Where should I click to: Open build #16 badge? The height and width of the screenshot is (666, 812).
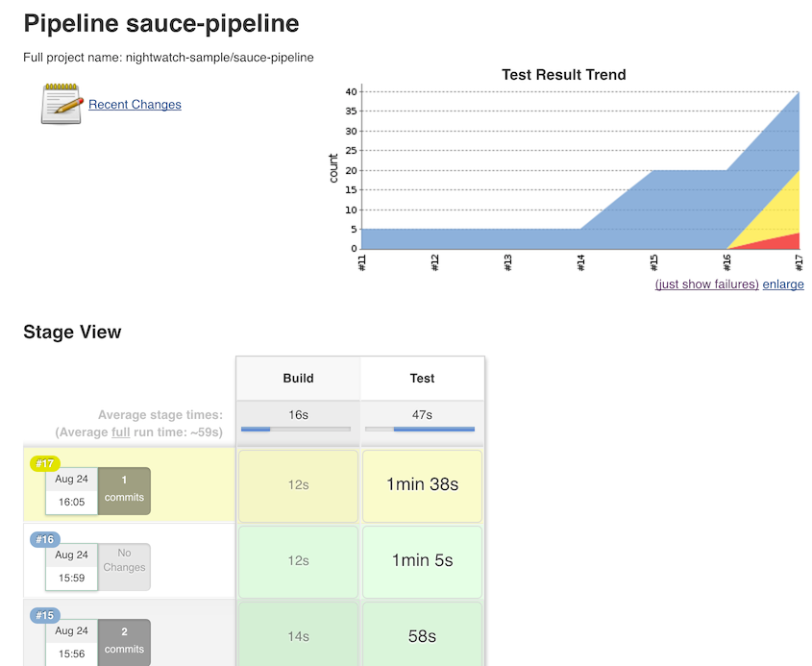45,539
